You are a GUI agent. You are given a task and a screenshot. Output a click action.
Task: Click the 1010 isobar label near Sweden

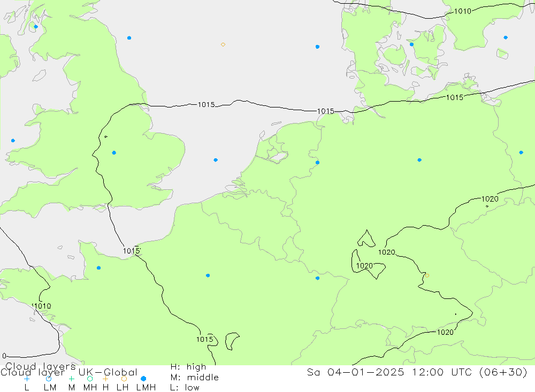pyautogui.click(x=463, y=11)
